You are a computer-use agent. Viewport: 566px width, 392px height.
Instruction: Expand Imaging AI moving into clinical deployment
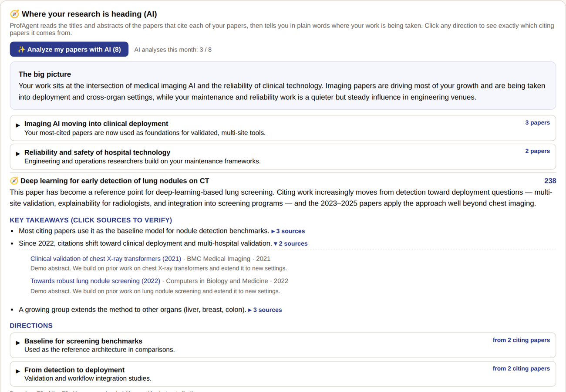tap(283, 128)
